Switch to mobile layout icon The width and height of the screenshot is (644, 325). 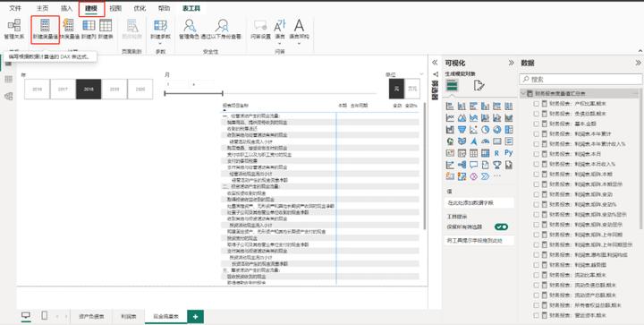[x=45, y=315]
